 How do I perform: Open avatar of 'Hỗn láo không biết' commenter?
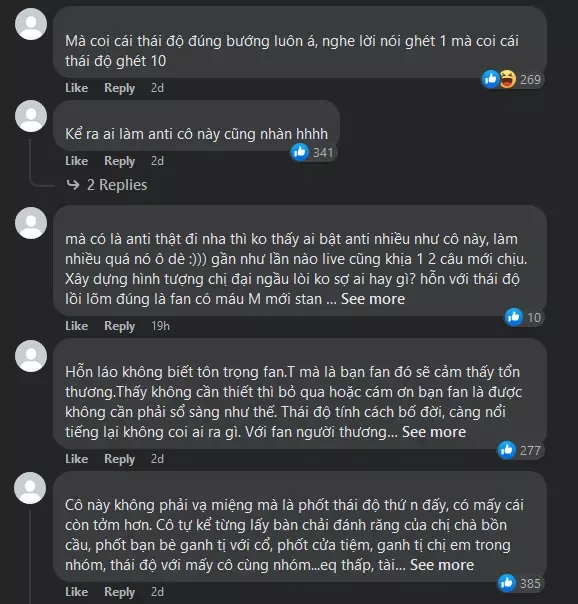pyautogui.click(x=31, y=356)
